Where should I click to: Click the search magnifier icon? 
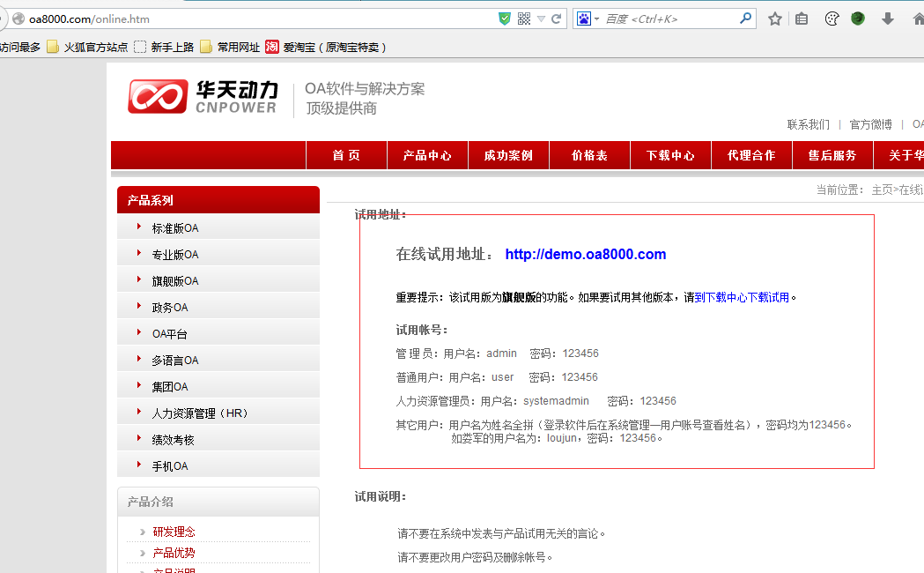pos(745,19)
